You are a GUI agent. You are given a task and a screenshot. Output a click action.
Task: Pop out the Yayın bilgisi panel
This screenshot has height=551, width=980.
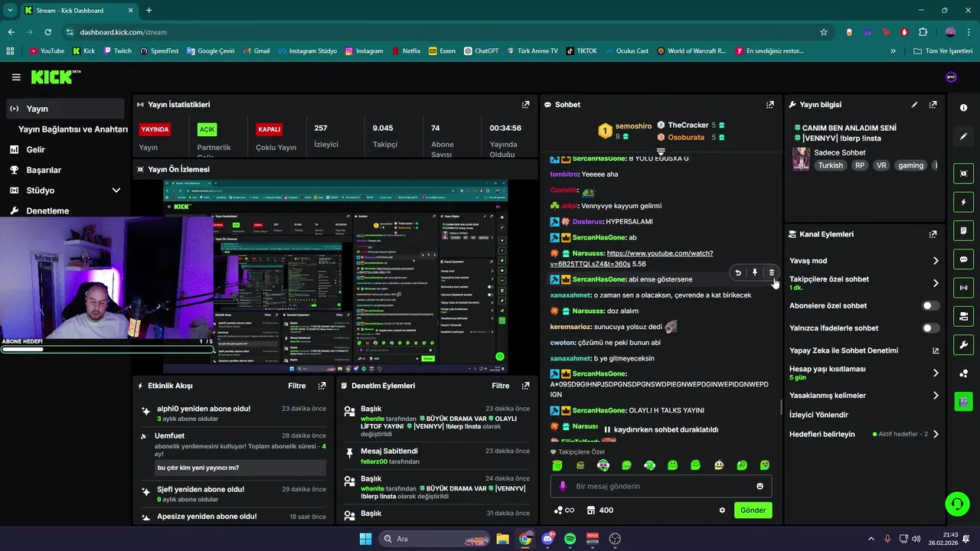coord(933,105)
